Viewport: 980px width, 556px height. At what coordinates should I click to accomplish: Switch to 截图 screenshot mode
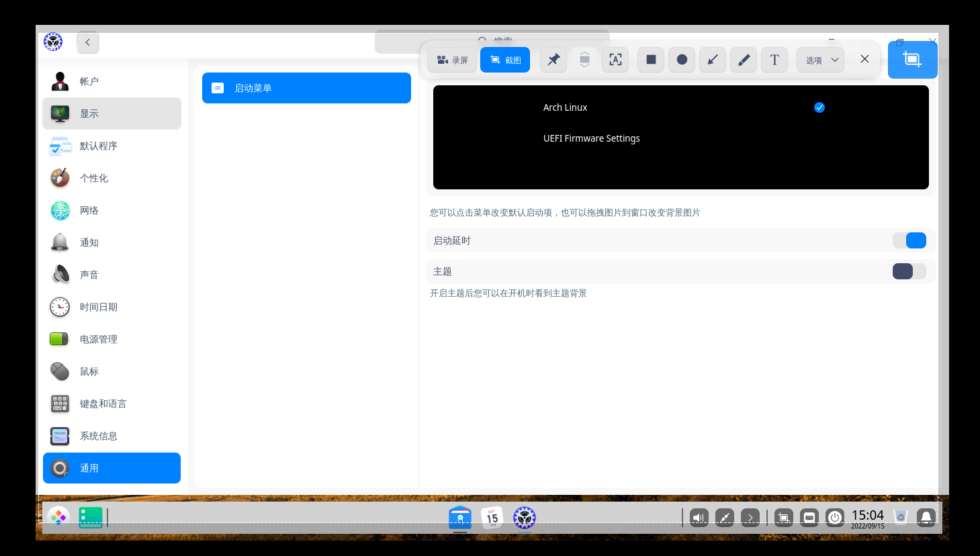[505, 60]
